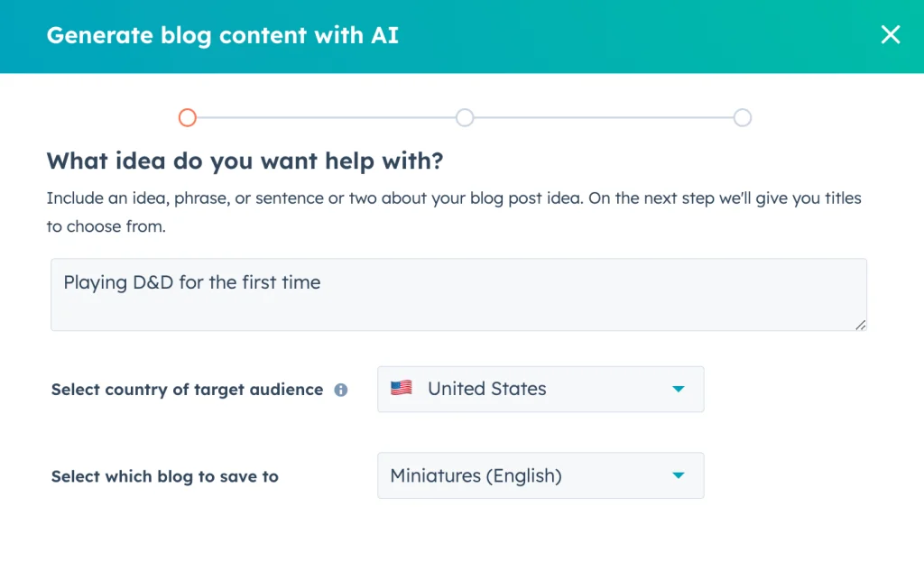Click the 'Select which blog to save to' label
The height and width of the screenshot is (580, 924).
[x=164, y=476]
